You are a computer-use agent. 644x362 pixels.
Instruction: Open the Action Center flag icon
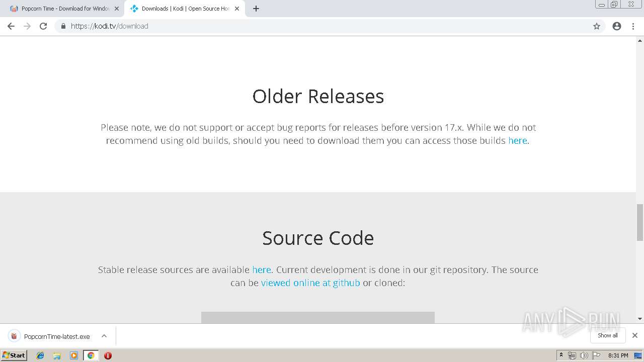[596, 355]
